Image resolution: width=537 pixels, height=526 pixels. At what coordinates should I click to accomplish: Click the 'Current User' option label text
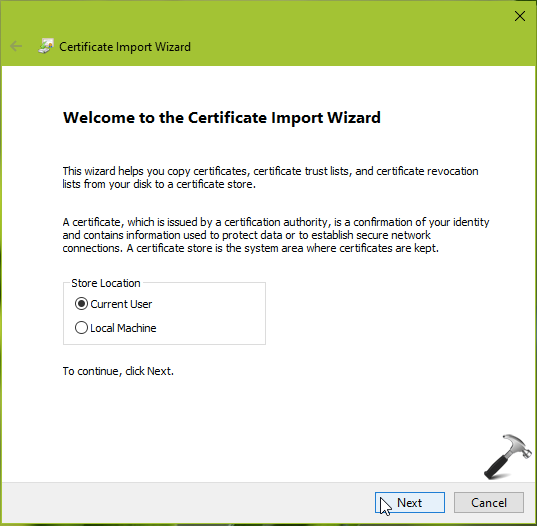[x=121, y=304]
